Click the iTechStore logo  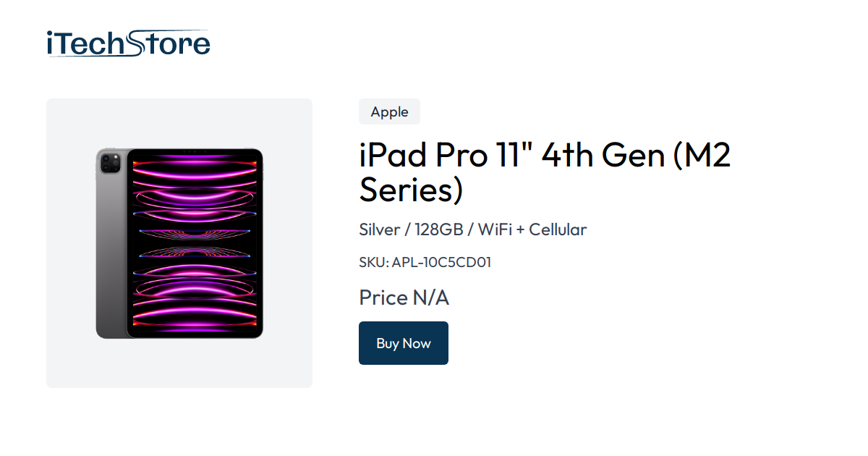click(128, 43)
